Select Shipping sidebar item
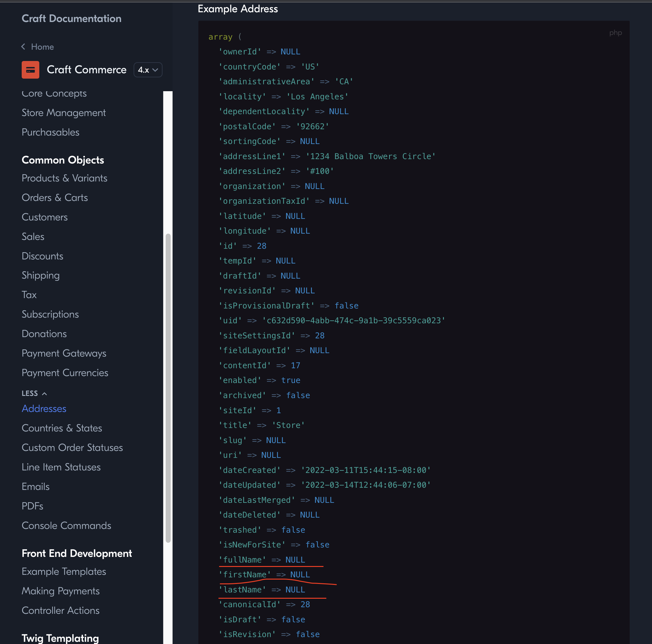This screenshot has width=652, height=644. pos(41,276)
